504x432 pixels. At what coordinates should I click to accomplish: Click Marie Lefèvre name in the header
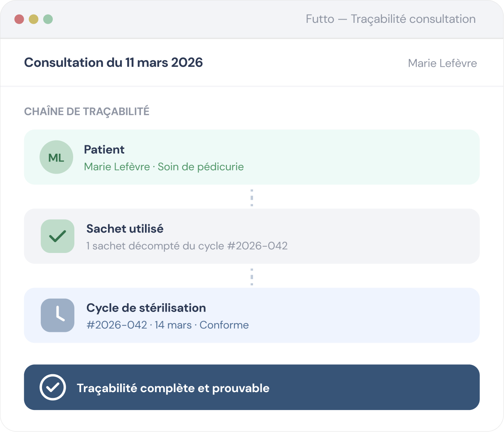443,63
